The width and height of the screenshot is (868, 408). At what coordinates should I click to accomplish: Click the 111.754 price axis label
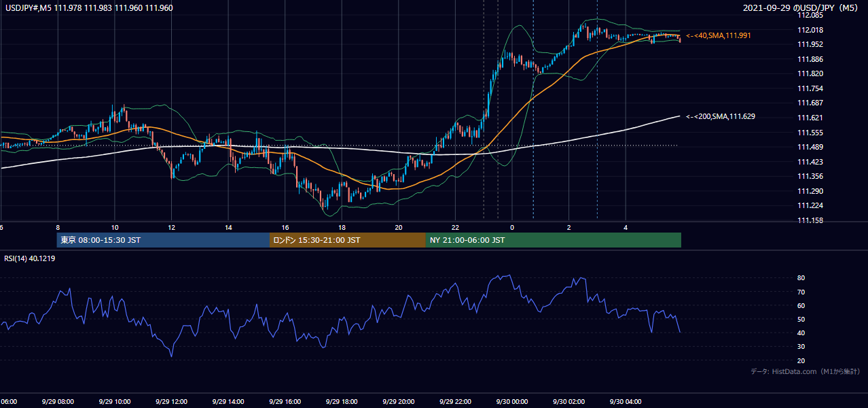pyautogui.click(x=810, y=88)
